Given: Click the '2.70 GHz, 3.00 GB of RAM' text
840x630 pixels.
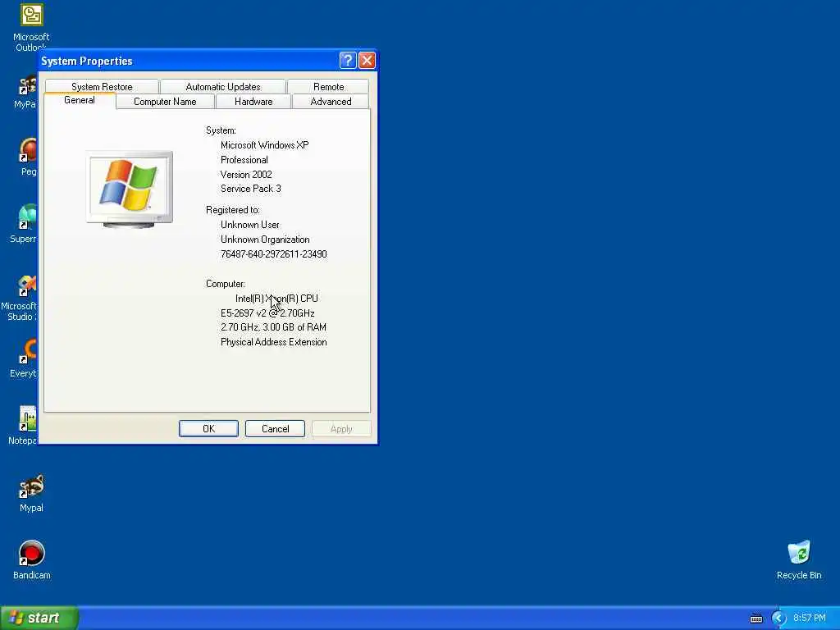Looking at the screenshot, I should click(x=273, y=327).
